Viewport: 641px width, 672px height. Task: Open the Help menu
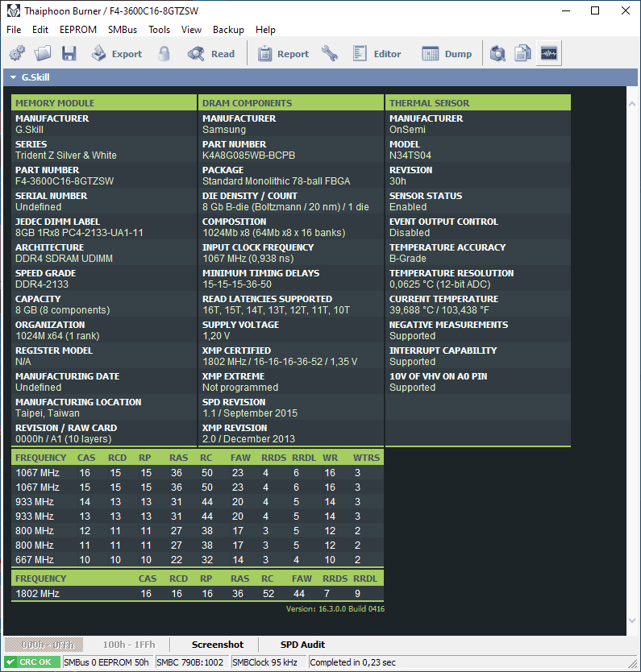[x=265, y=30]
